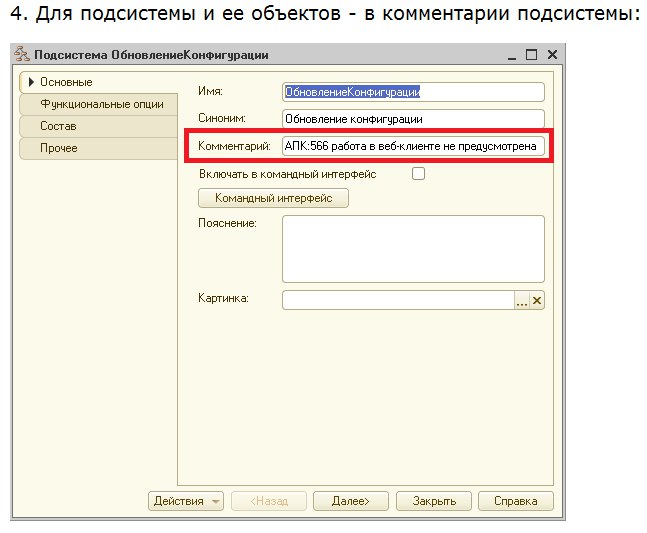Proceed with the Далее> button
Viewport: 647px width, 533px height.
pyautogui.click(x=351, y=501)
